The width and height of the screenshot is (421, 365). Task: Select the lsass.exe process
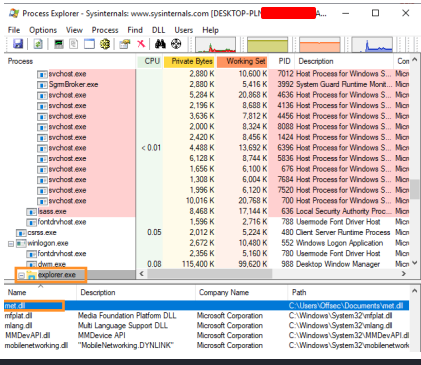[x=52, y=212]
